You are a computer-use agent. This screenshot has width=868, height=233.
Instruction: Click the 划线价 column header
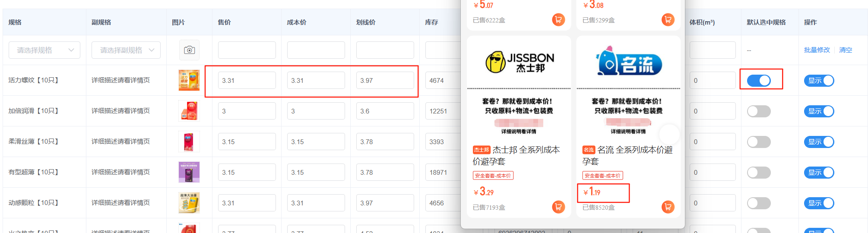[366, 22]
